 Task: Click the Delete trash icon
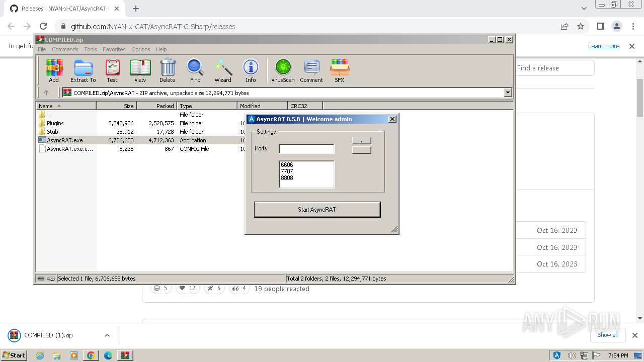click(168, 71)
